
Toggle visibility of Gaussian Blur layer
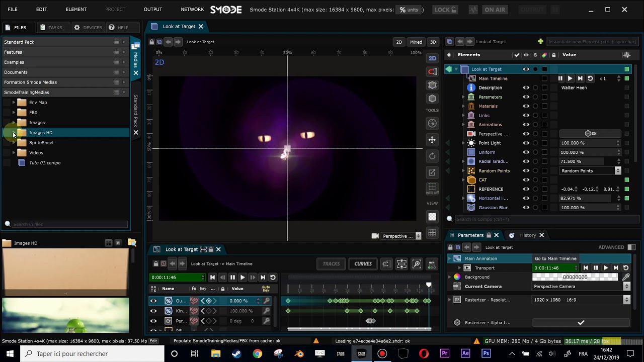pyautogui.click(x=526, y=207)
